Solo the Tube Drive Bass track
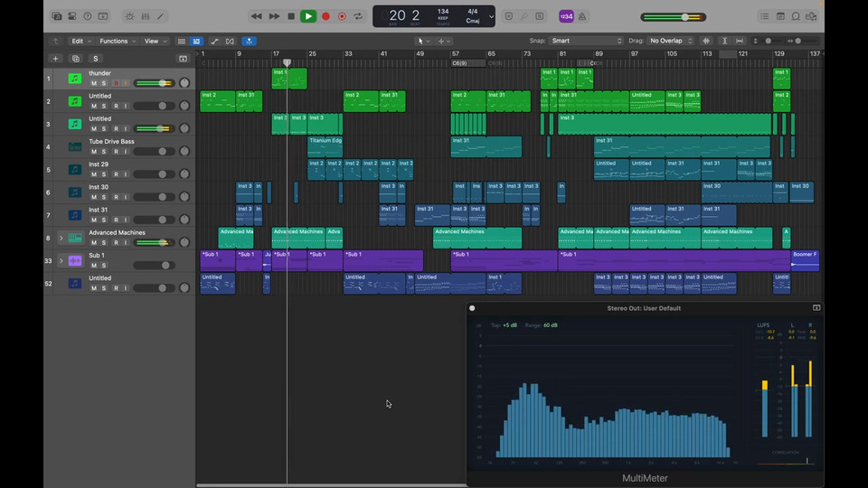This screenshot has width=868, height=488. (x=104, y=152)
